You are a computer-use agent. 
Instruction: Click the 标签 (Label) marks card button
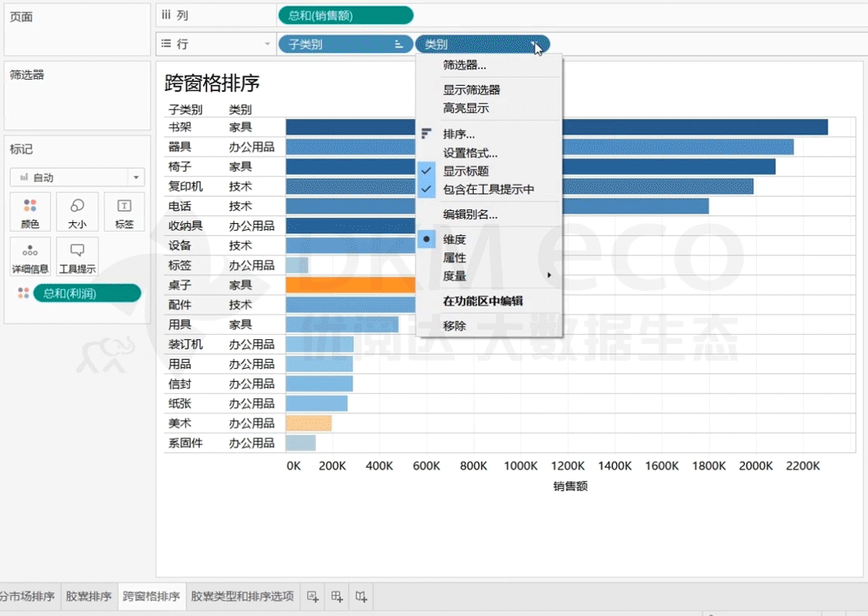(x=124, y=213)
